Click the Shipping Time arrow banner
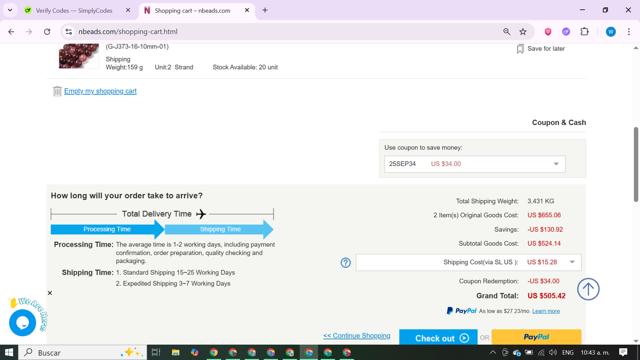 (219, 229)
